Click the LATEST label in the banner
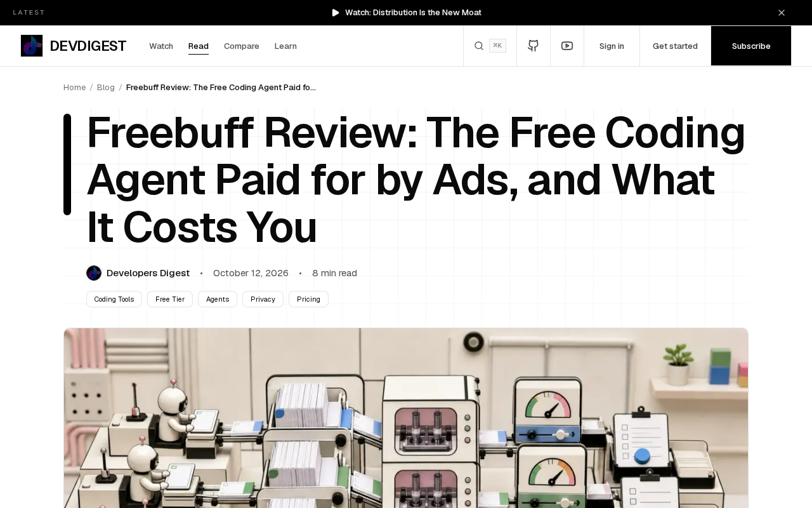The height and width of the screenshot is (508, 812). (29, 13)
